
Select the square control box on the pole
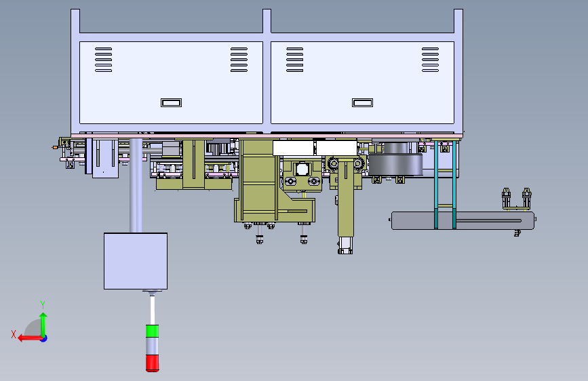pos(136,261)
